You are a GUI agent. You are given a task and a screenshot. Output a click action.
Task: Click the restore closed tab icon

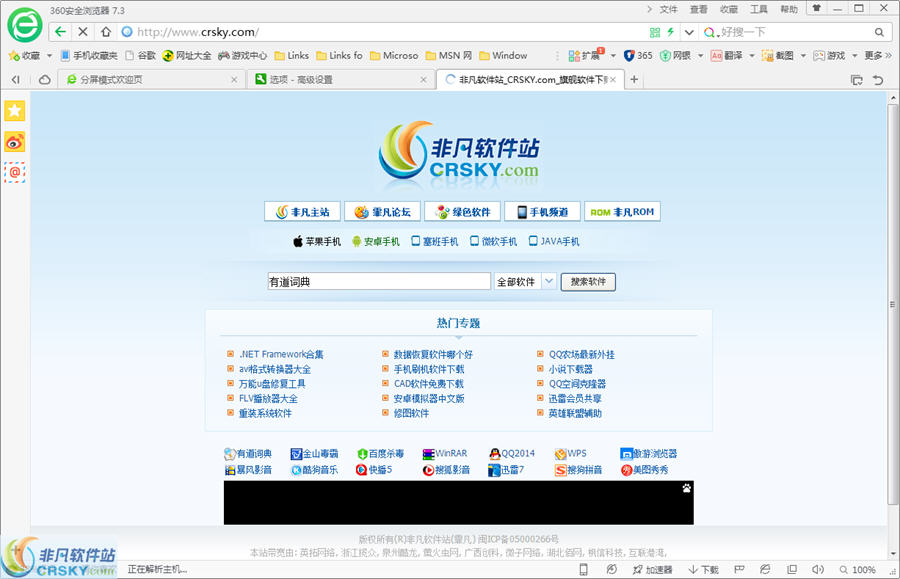pos(878,80)
